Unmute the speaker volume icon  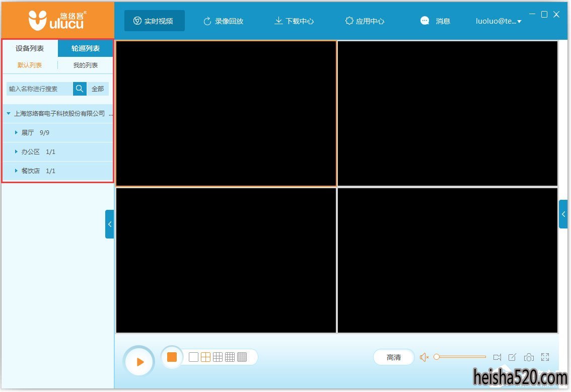[424, 357]
